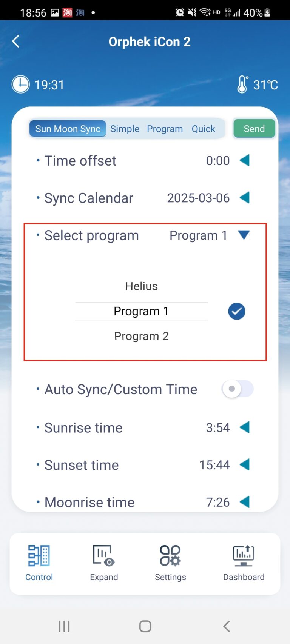Screen dimensions: 290x644
Task: Tap the blue checkmark confirming Program 1
Action: coord(237,312)
